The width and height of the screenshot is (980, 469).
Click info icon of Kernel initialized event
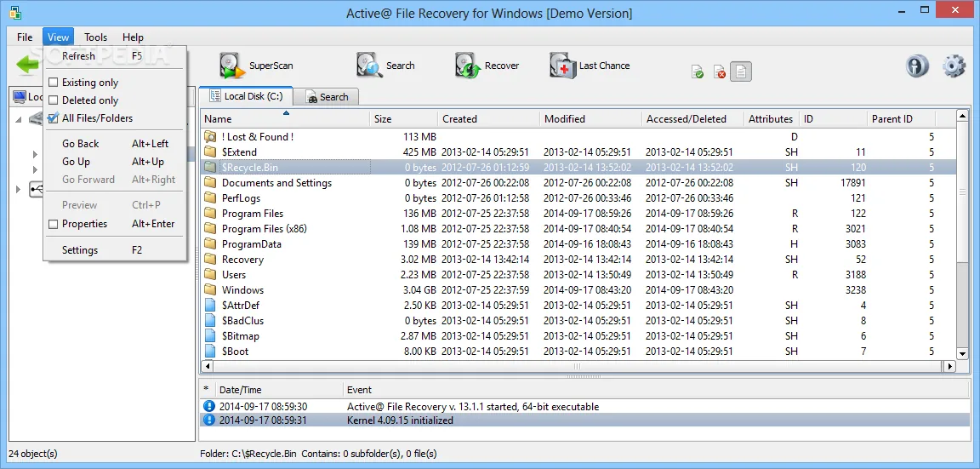click(x=208, y=420)
